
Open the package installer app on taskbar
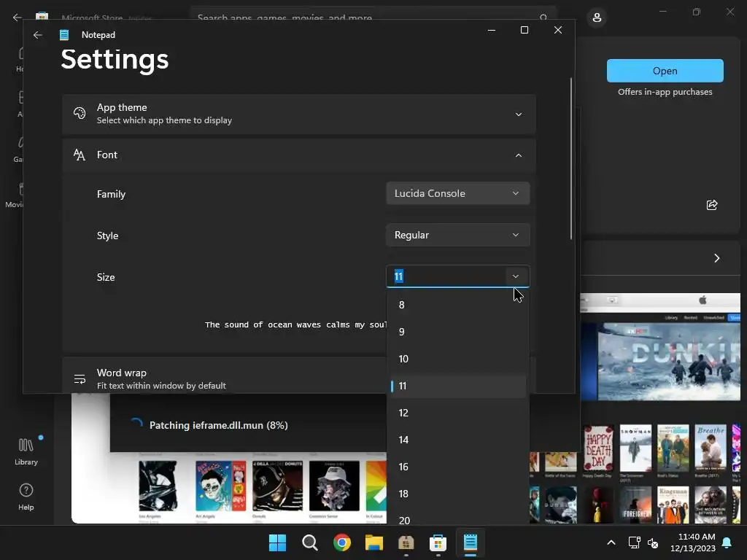pyautogui.click(x=406, y=542)
